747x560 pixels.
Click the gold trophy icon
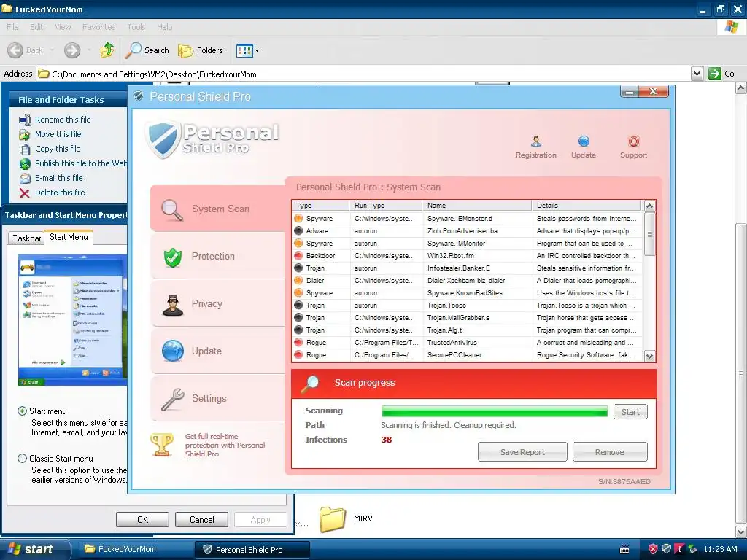tap(162, 445)
